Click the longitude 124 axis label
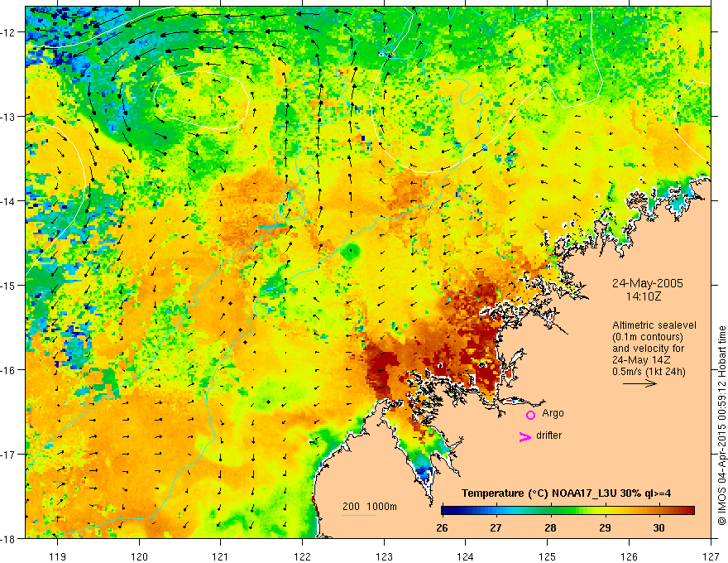The image size is (728, 563). point(466,556)
